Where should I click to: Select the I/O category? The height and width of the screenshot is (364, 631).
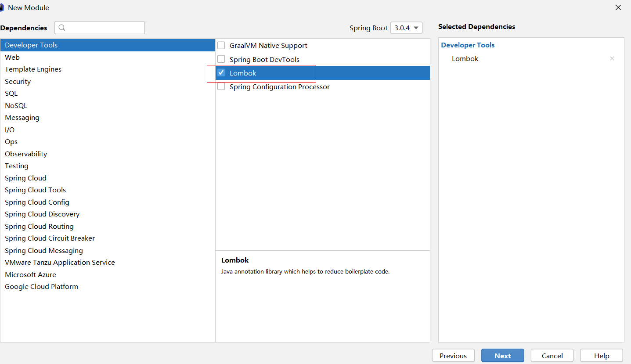click(x=108, y=130)
